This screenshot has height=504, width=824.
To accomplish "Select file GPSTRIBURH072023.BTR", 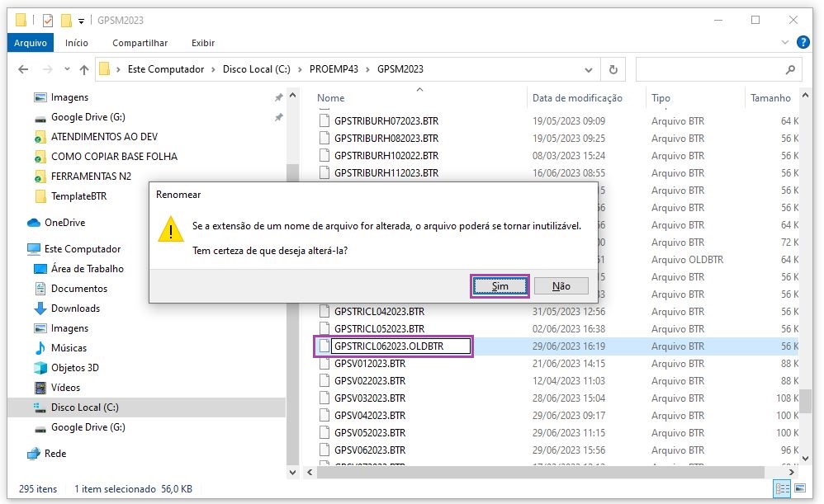I will click(386, 121).
